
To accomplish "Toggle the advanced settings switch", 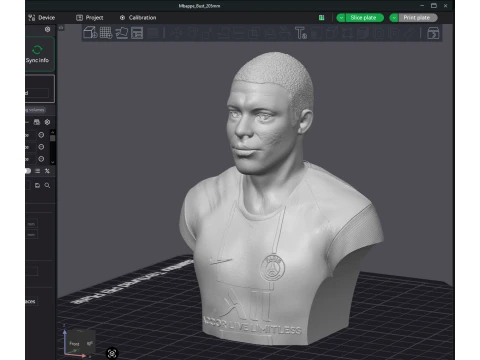I will point(28,171).
